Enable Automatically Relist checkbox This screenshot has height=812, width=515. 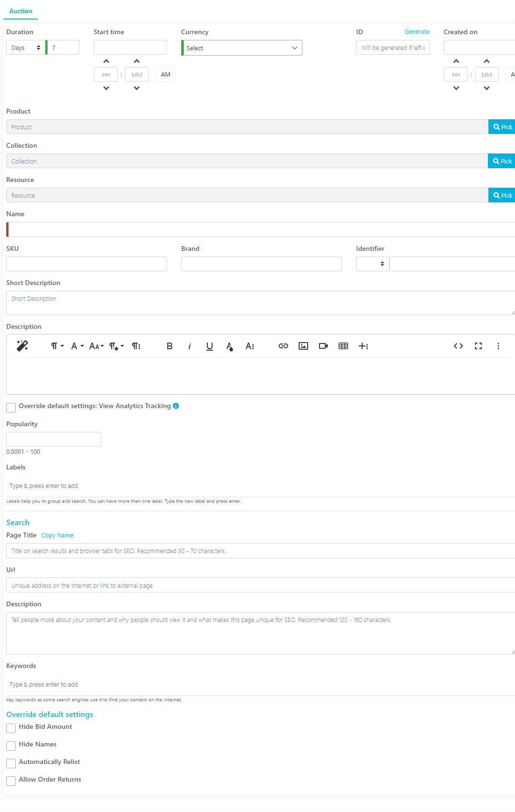click(x=11, y=763)
